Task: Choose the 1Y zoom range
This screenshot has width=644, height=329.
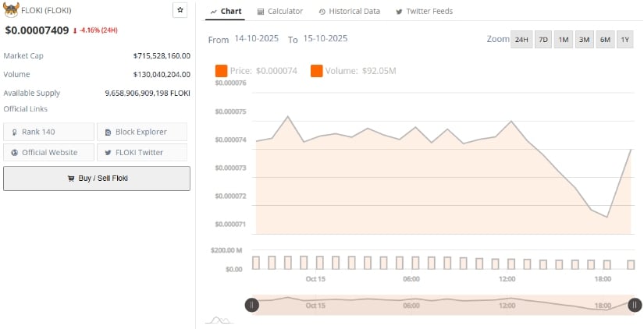Action: tap(624, 40)
